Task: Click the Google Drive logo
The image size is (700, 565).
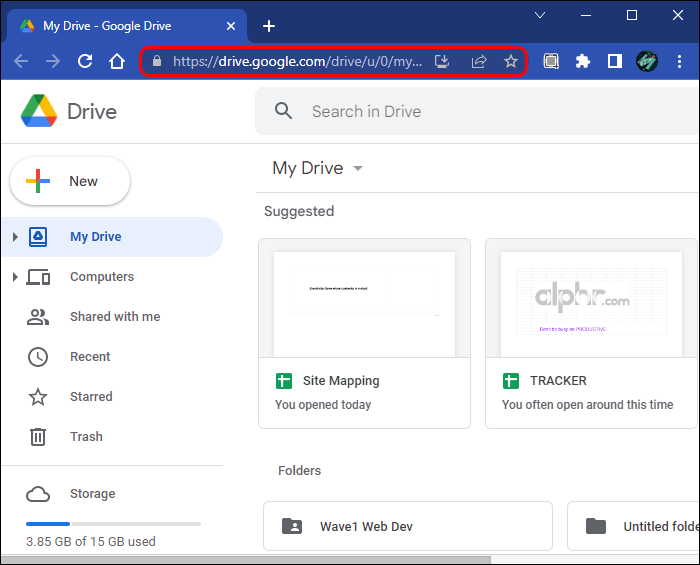Action: pyautogui.click(x=39, y=111)
